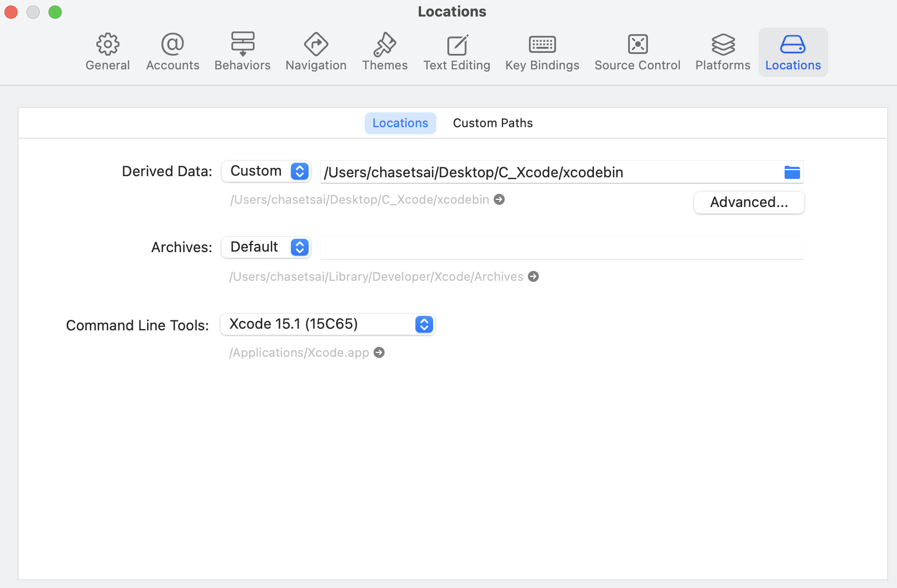Image resolution: width=897 pixels, height=588 pixels.
Task: Reveal Xcode.app location via arrow icon
Action: coord(379,352)
